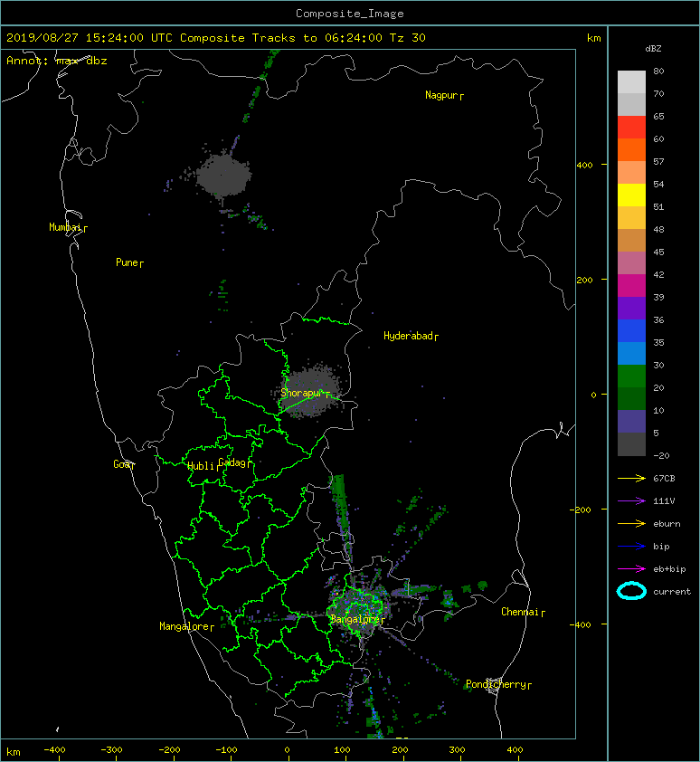Viewport: 700px width, 762px height.
Task: Click the yellow 67CB arrow in legend
Action: 631,479
